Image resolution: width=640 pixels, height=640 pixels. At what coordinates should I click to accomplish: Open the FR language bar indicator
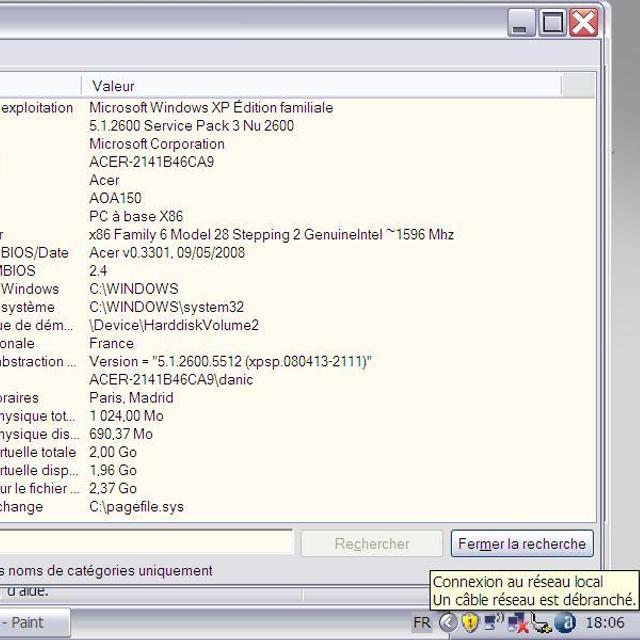click(x=422, y=622)
